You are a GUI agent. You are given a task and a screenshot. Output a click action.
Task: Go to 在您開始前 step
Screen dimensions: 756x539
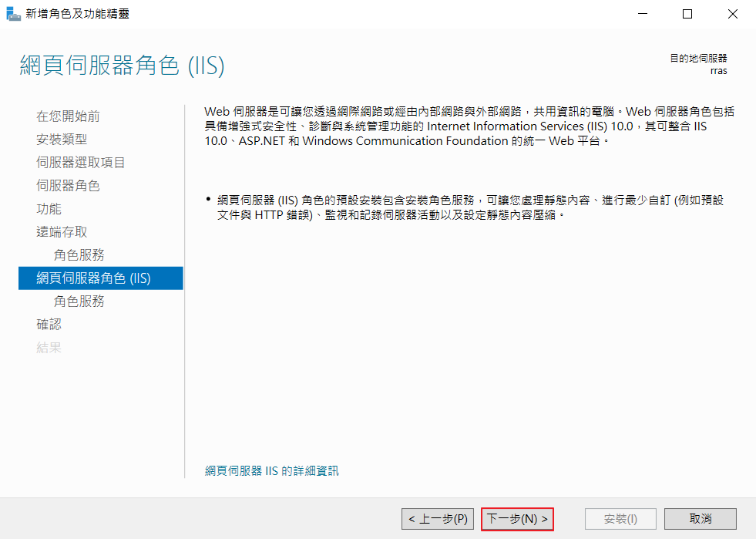[68, 116]
